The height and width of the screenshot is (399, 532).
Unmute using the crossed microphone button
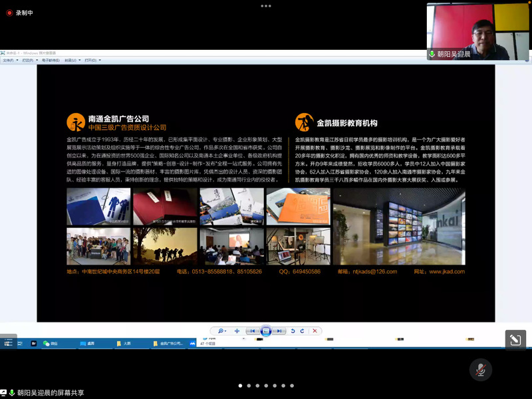(480, 370)
